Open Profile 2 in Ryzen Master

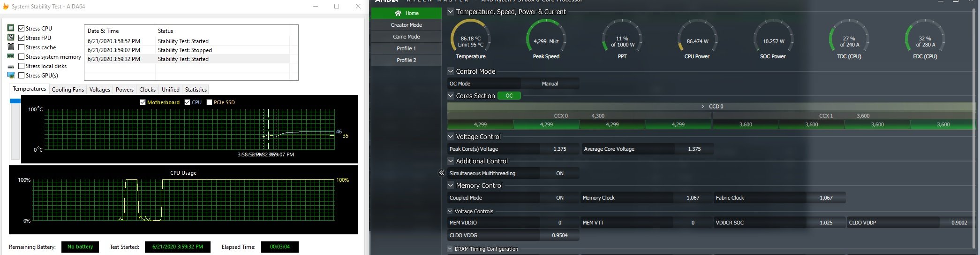tap(407, 60)
